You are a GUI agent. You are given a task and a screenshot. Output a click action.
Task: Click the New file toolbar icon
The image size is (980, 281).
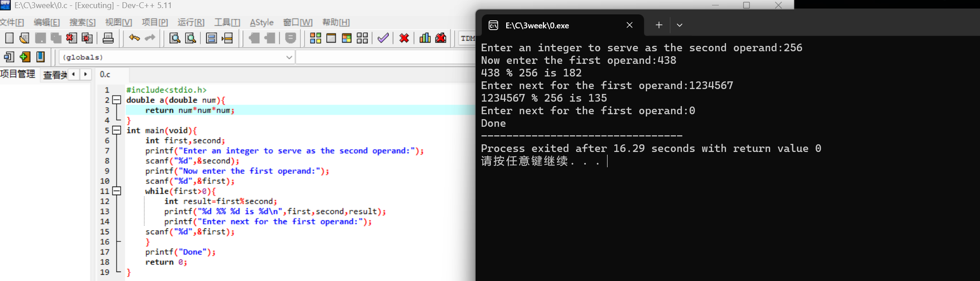pos(9,38)
